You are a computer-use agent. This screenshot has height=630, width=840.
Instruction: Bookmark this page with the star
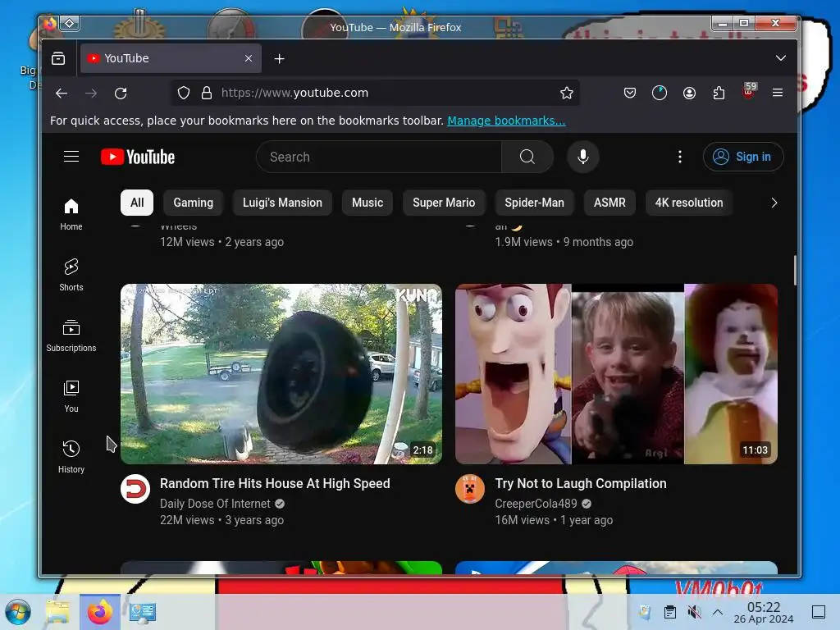pos(566,93)
